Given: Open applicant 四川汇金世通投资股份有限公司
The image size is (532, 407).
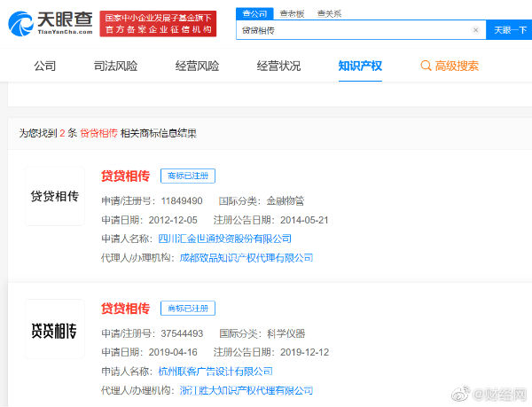Looking at the screenshot, I should [225, 239].
